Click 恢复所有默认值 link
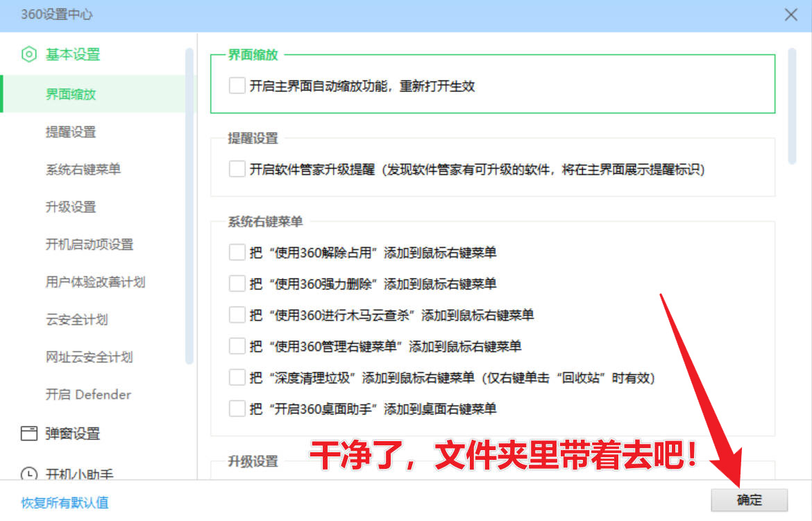812x521 pixels. point(65,502)
